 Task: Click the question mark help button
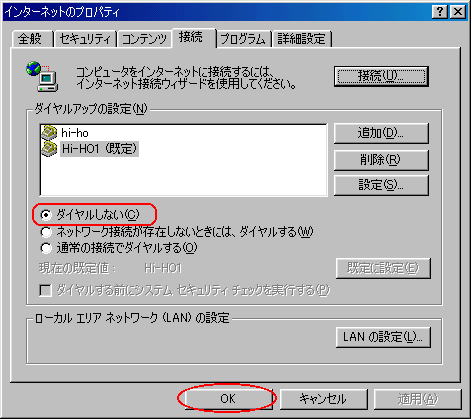point(440,12)
